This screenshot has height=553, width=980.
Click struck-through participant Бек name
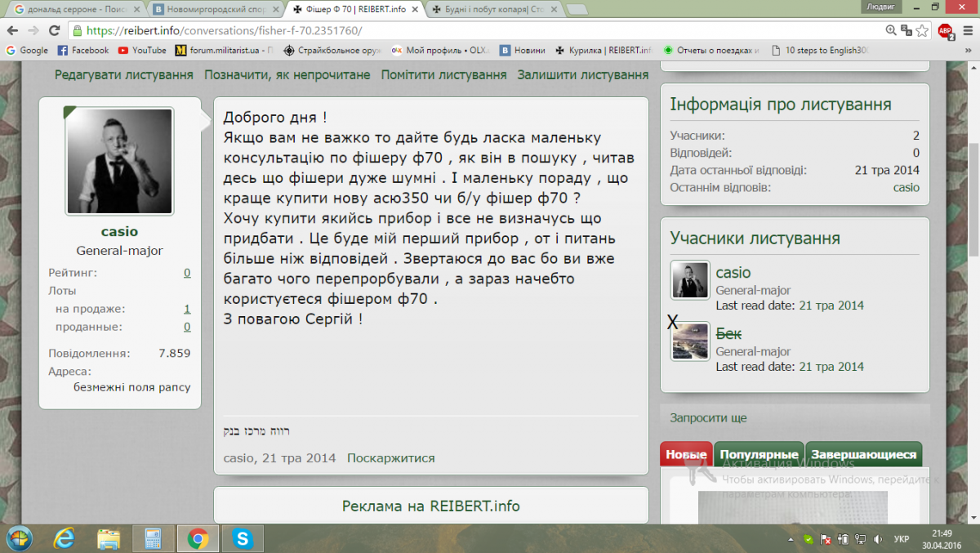728,334
